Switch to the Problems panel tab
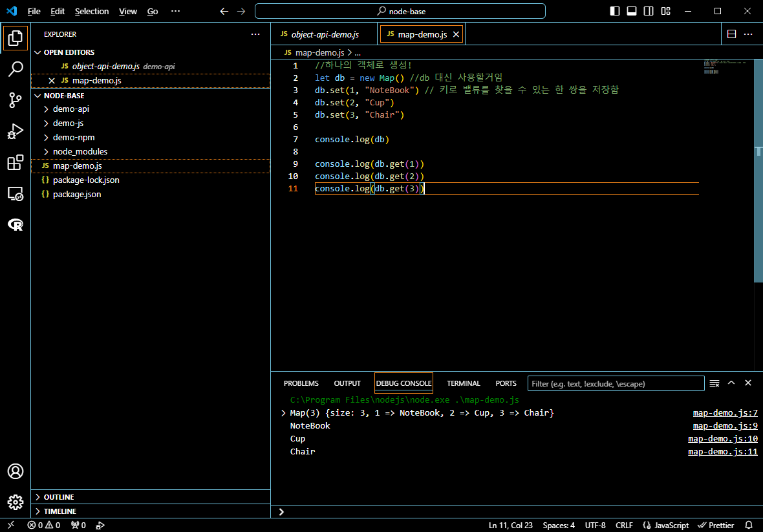The image size is (763, 532). point(301,383)
